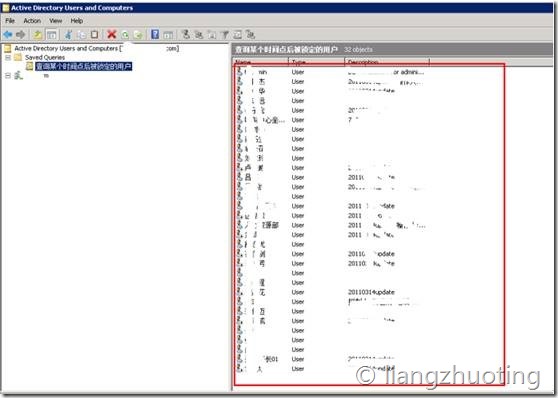Sort results by the Type column header
The height and width of the screenshot is (398, 558).
coord(316,62)
